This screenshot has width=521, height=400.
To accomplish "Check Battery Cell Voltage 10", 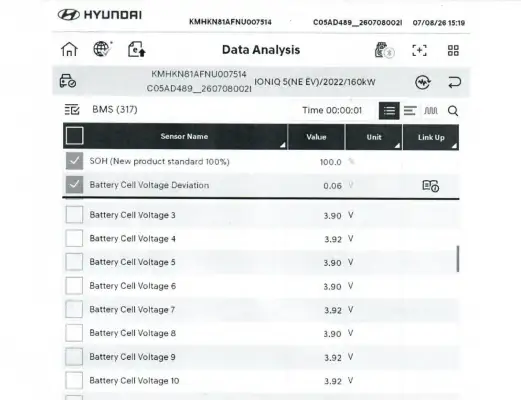I will click(74, 381).
